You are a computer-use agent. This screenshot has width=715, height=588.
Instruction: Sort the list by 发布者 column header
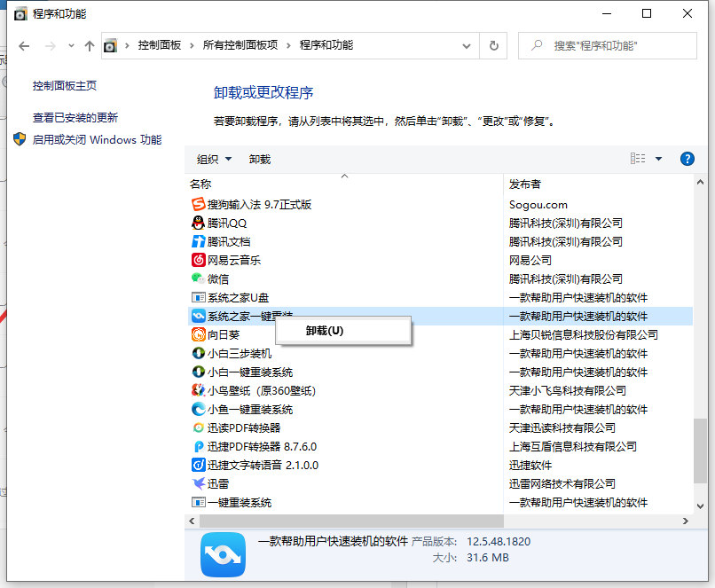(525, 184)
